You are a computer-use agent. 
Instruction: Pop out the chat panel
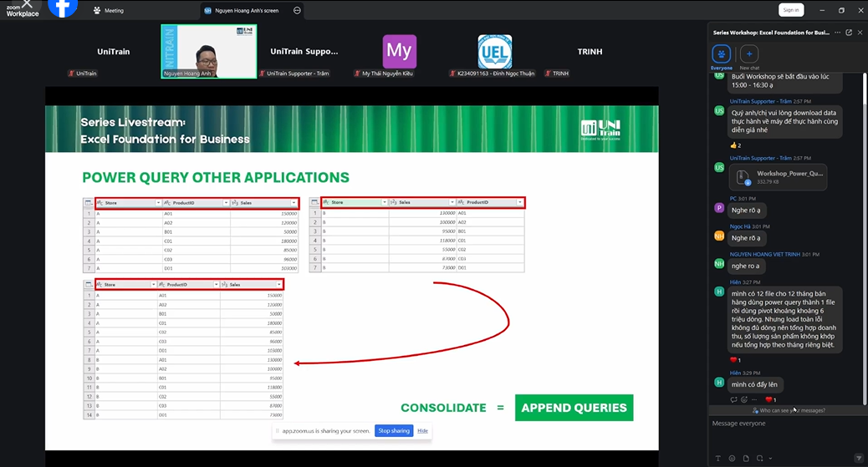(849, 33)
